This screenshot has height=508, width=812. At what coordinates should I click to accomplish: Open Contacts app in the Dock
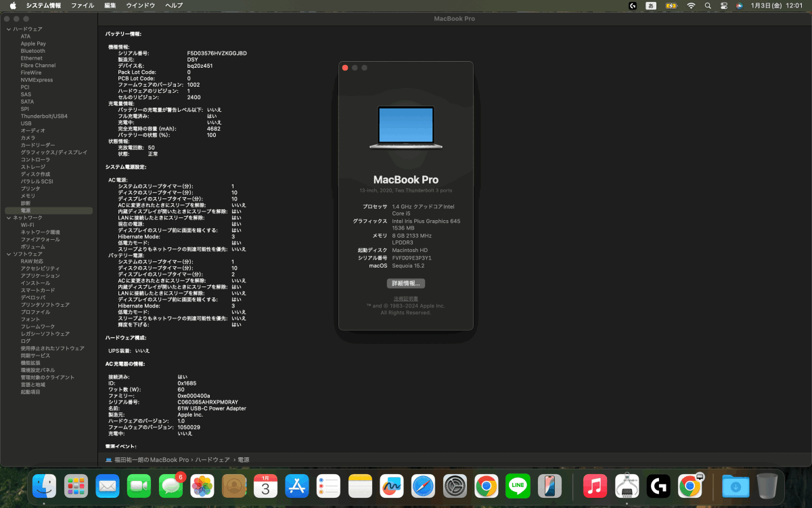[234, 486]
